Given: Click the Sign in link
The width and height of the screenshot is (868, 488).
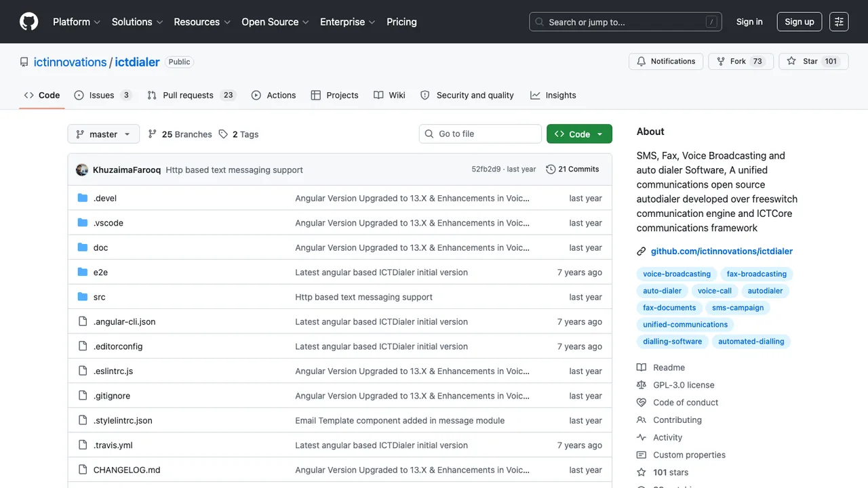Looking at the screenshot, I should (749, 22).
